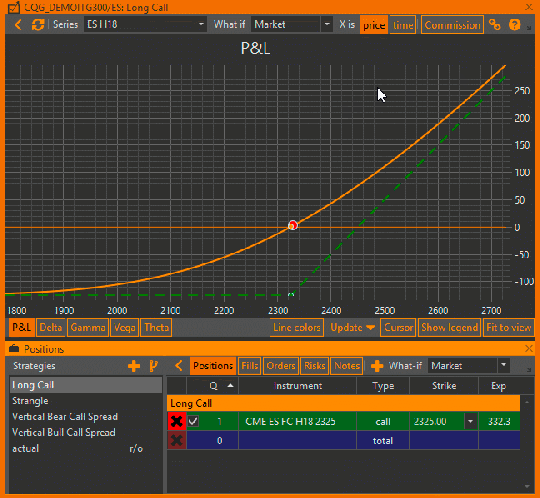540x498 pixels.
Task: Delete the Long Call position row with red X
Action: click(177, 421)
